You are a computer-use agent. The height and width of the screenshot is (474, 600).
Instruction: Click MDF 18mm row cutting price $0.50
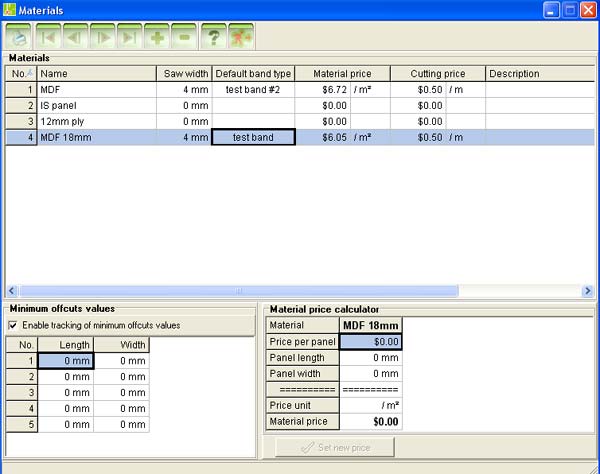(x=418, y=137)
